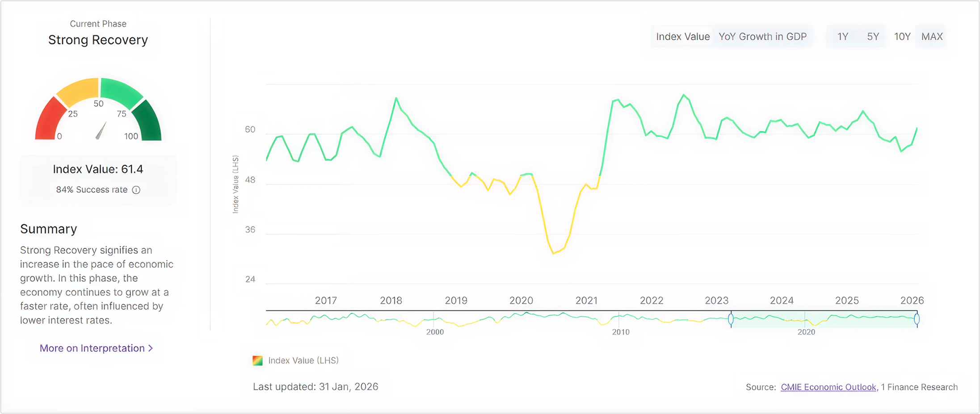This screenshot has height=414, width=980.
Task: Click the chevron after More on Interpretation
Action: (x=151, y=348)
